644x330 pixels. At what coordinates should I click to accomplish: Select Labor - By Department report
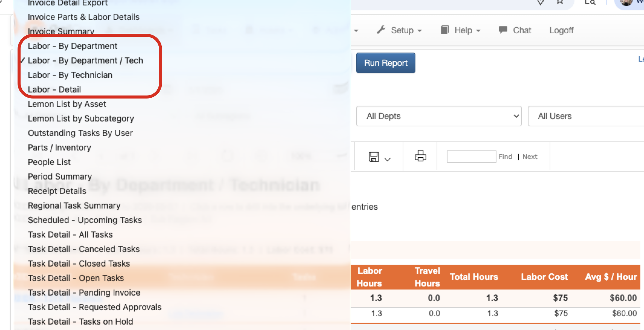click(x=73, y=46)
